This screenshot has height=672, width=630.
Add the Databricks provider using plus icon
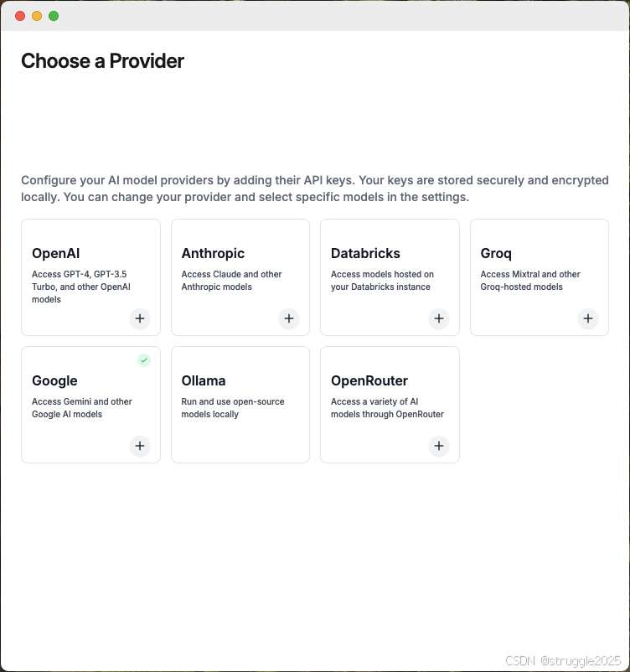point(439,318)
